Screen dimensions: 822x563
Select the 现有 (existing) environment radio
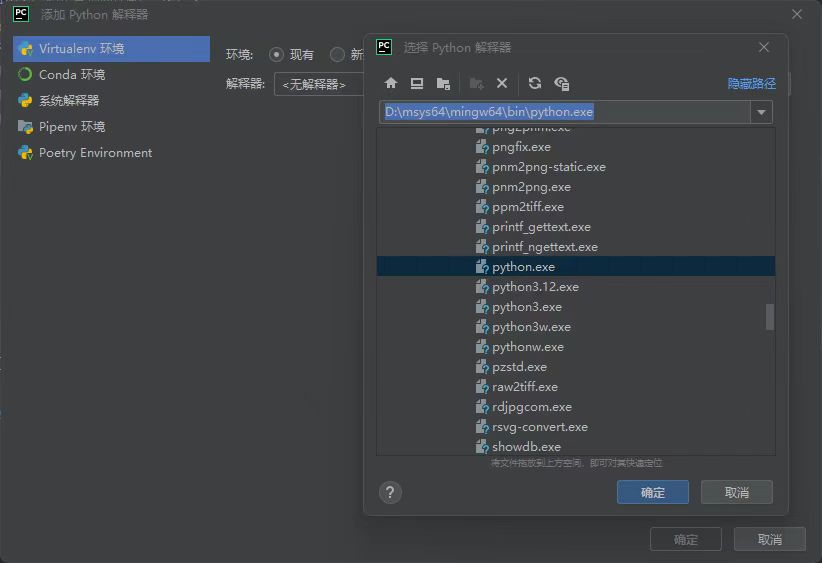(x=276, y=55)
